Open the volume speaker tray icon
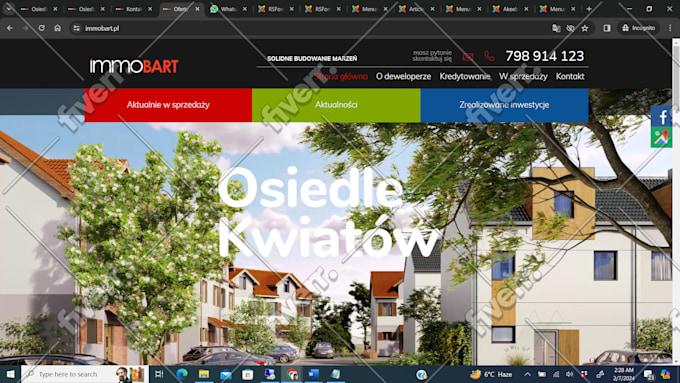The image size is (680, 383). tap(569, 374)
